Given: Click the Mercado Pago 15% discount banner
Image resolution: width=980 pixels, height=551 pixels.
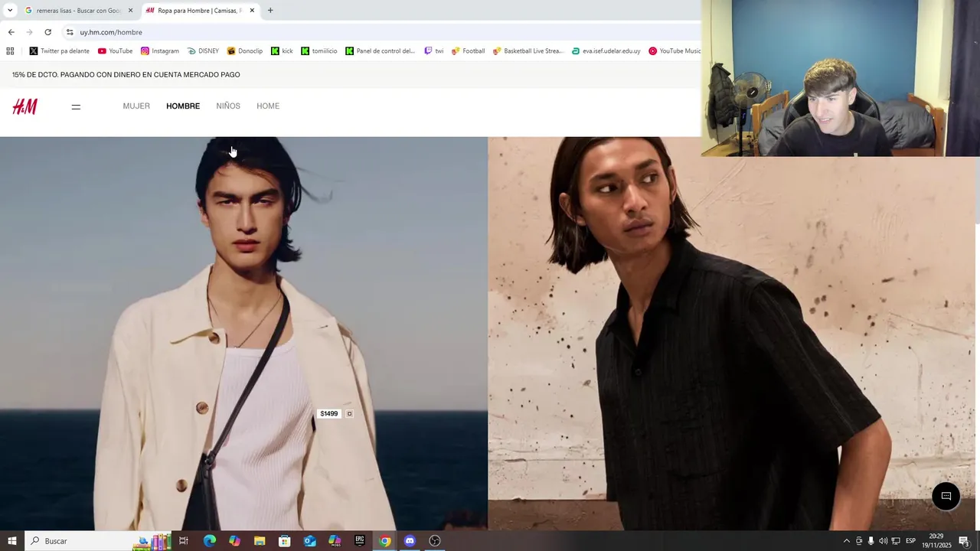Looking at the screenshot, I should (x=126, y=75).
